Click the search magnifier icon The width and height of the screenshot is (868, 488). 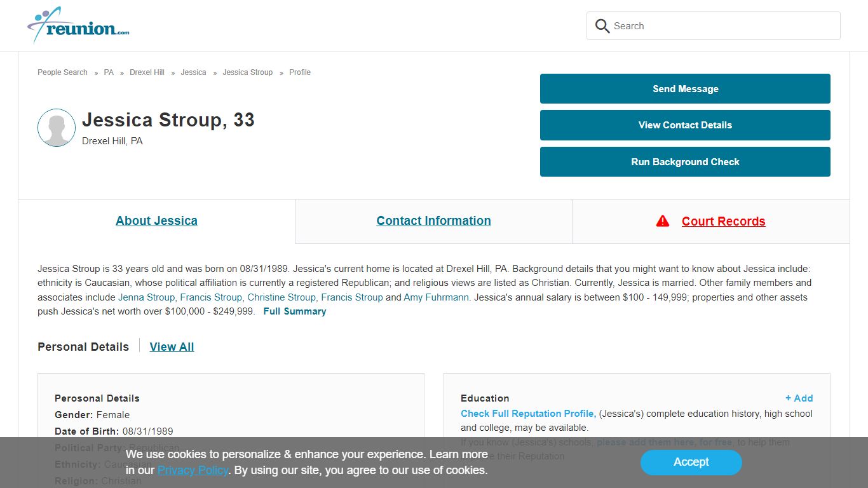(x=602, y=26)
